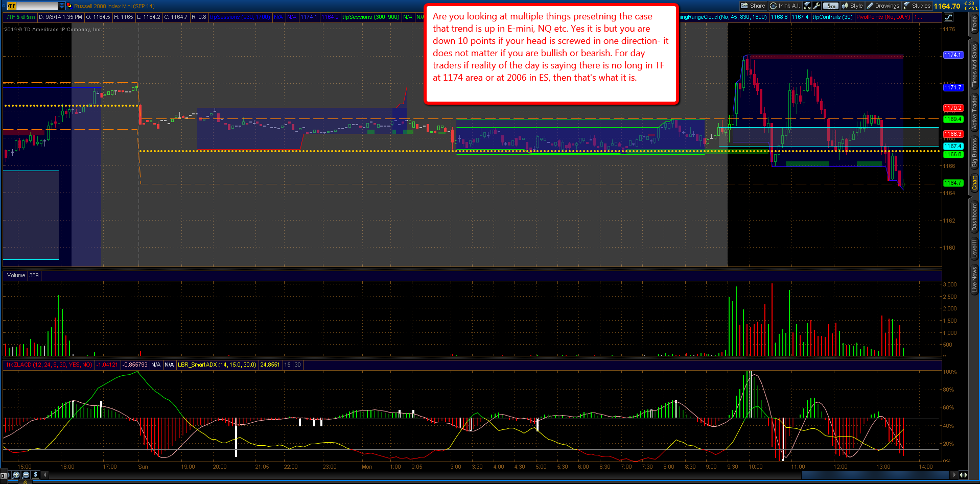
Task: Select the Chart side tab
Action: click(x=974, y=183)
